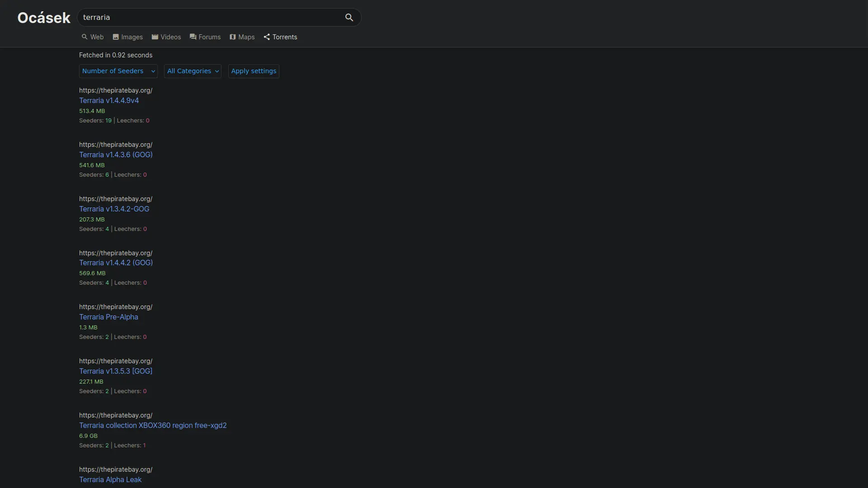Click the search magnifier icon in search bar
The image size is (868, 488).
(349, 17)
